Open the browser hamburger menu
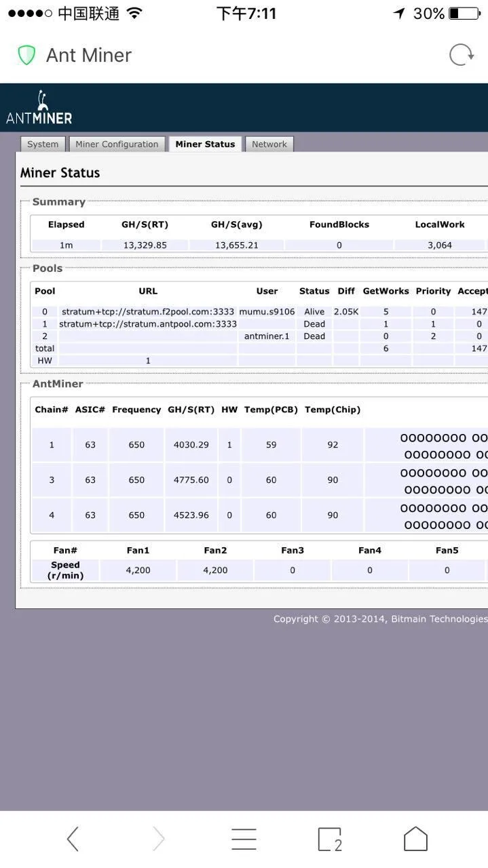 pos(244,839)
